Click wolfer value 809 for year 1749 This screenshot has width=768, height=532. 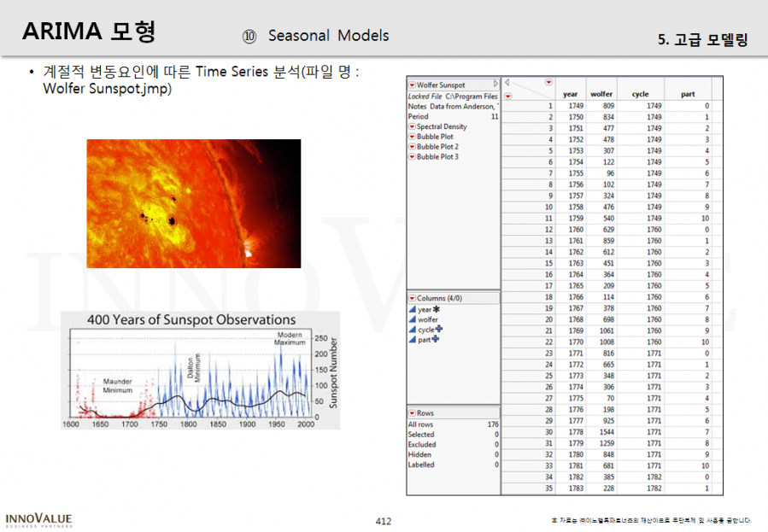pos(608,106)
